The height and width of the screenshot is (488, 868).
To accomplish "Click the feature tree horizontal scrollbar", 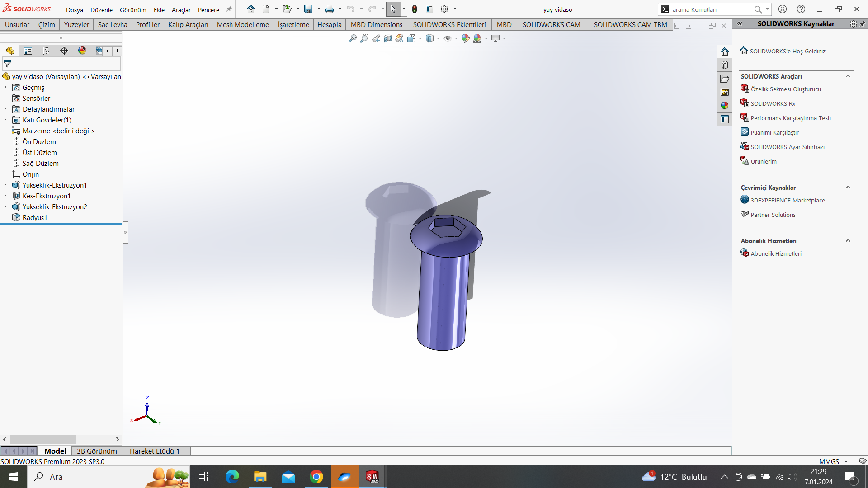I will [x=43, y=439].
